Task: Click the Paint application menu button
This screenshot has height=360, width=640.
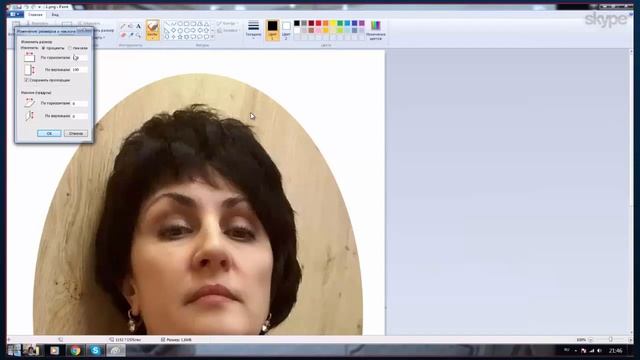Action: click(x=14, y=14)
